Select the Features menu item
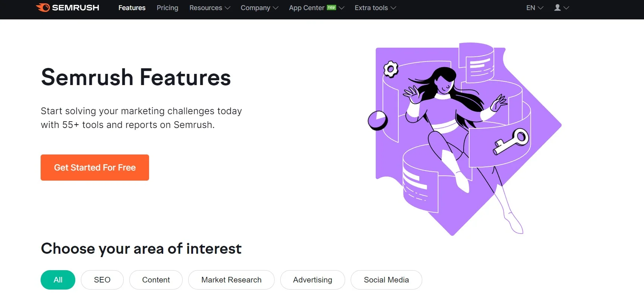 (132, 8)
